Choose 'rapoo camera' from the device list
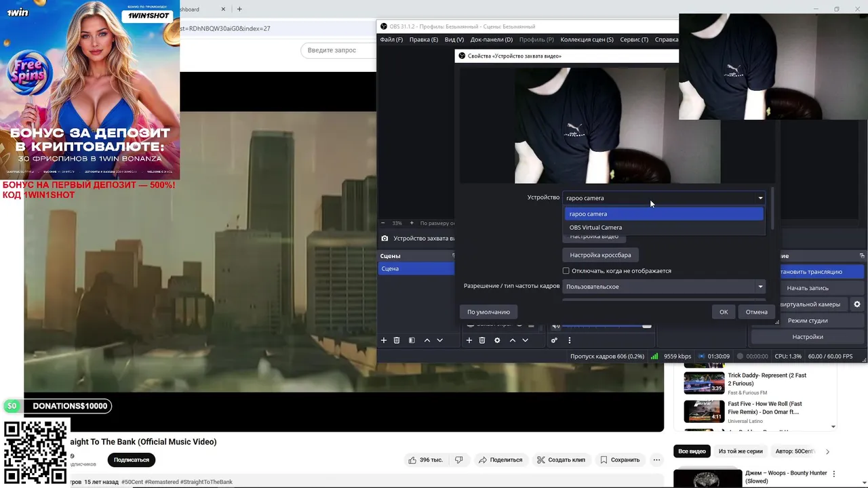Image resolution: width=868 pixels, height=488 pixels. [x=664, y=214]
